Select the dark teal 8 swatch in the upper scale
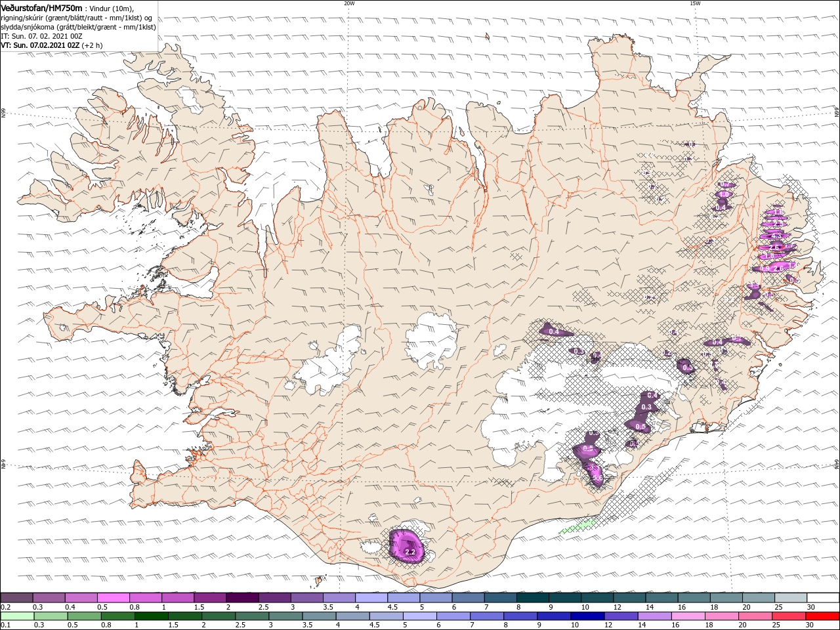The height and width of the screenshot is (630, 840). [x=533, y=598]
